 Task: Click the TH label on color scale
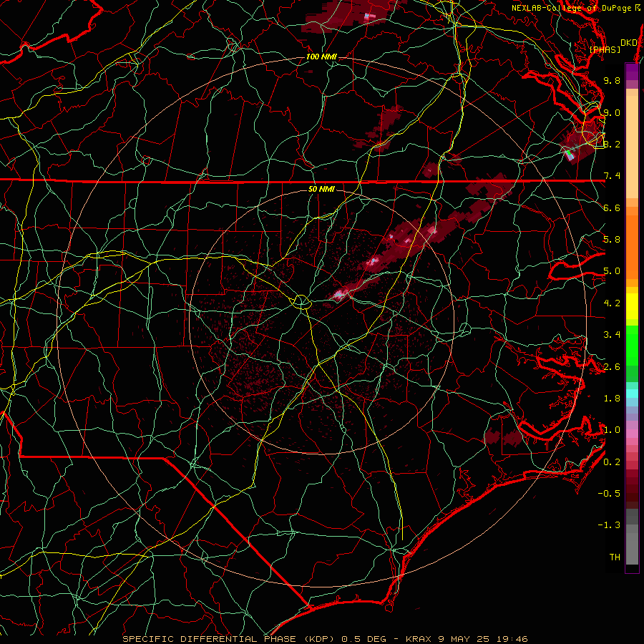pyautogui.click(x=615, y=557)
